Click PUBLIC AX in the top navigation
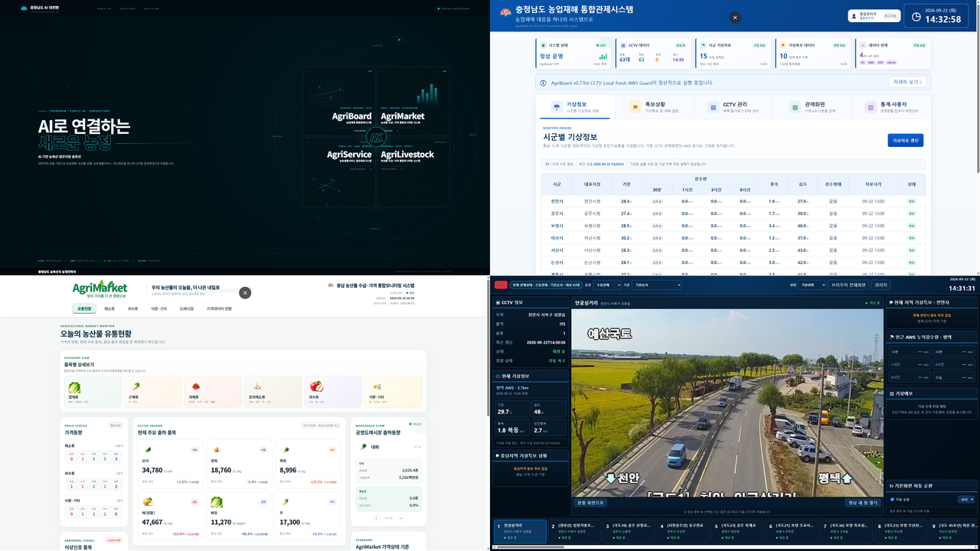This screenshot has width=980, height=551. pyautogui.click(x=103, y=8)
